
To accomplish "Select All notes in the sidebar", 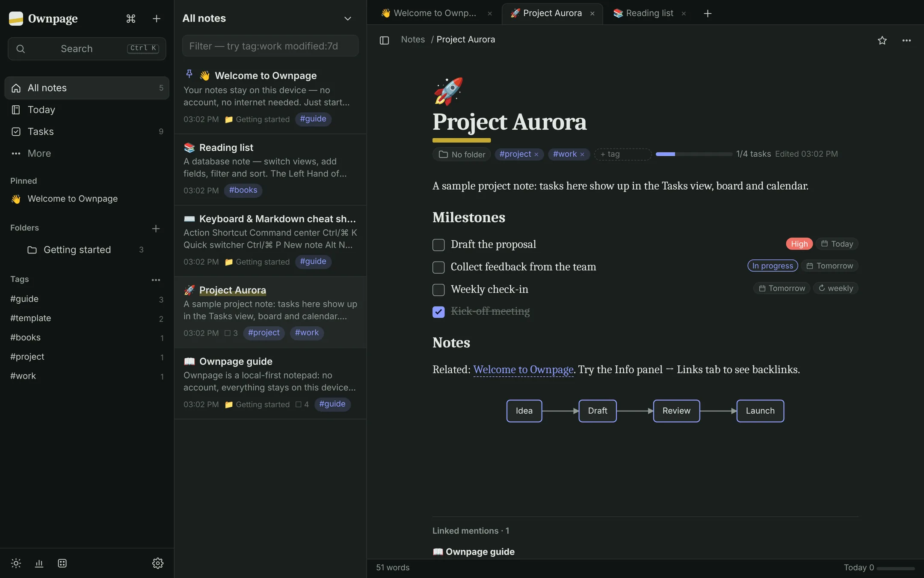I will (x=87, y=88).
